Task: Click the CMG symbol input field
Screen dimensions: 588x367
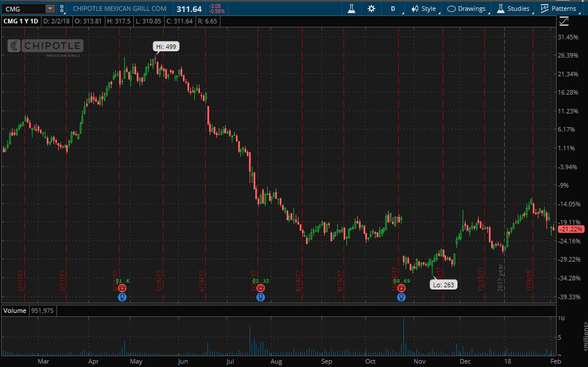Action: point(23,9)
